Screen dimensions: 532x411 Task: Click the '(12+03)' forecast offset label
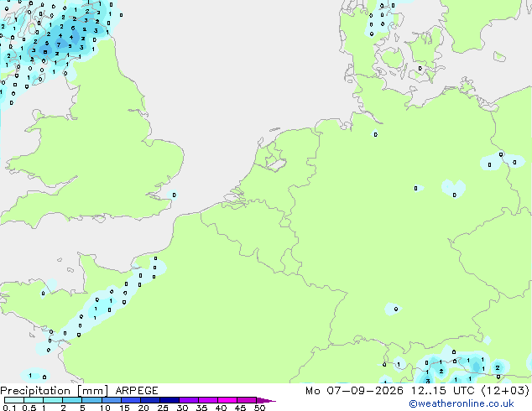[505, 391]
